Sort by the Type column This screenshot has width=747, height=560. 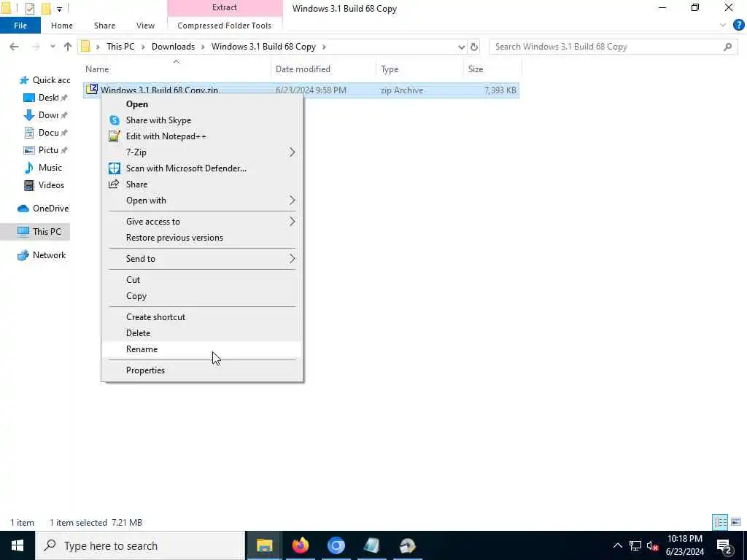419,69
